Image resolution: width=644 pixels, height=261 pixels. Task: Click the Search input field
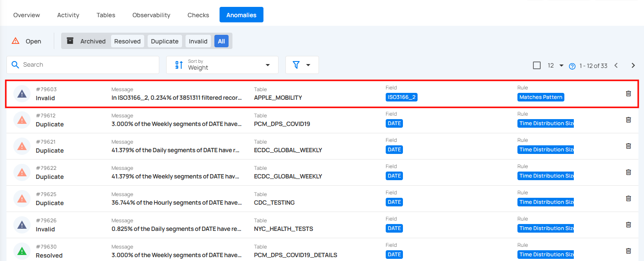[x=83, y=65]
